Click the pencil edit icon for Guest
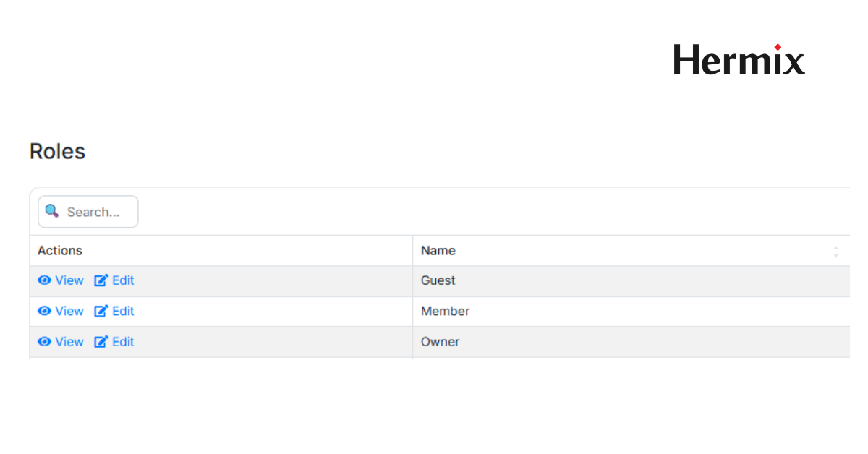868x454 pixels. click(101, 280)
